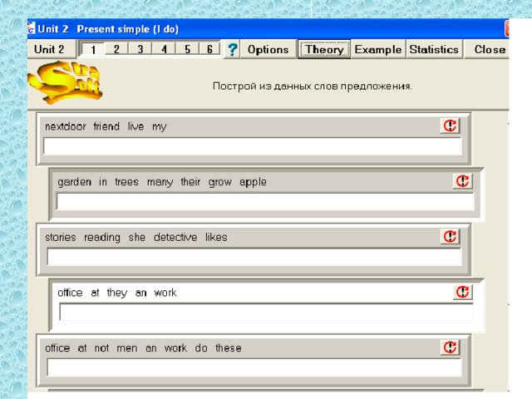Screen dimensions: 532x399
Task: Open the Theory section
Action: (x=324, y=50)
